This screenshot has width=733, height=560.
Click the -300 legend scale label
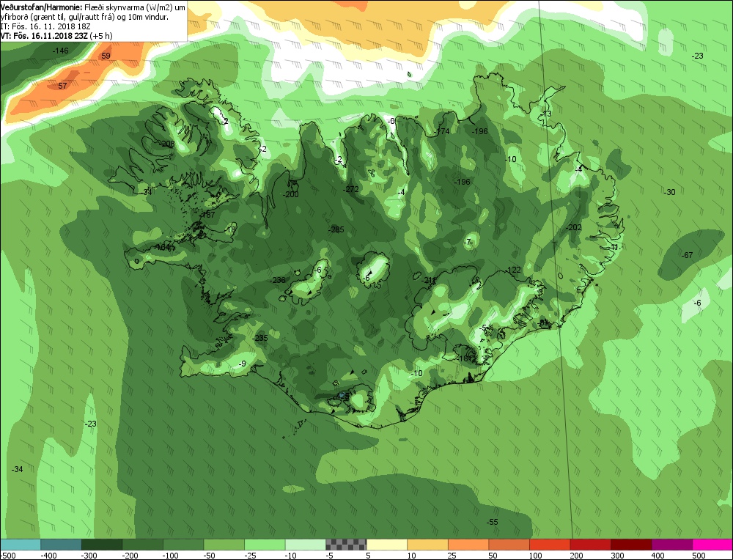[89, 556]
